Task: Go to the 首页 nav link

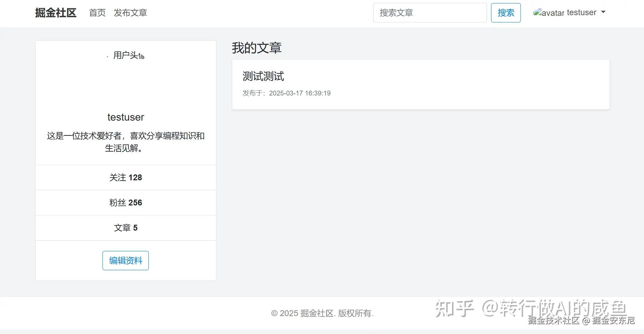Action: pos(97,13)
